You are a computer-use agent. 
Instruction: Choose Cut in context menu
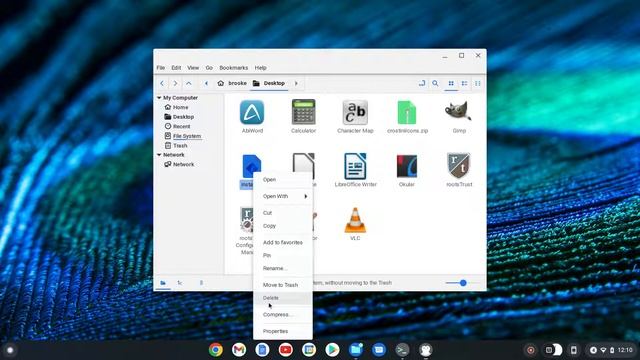tap(283, 213)
